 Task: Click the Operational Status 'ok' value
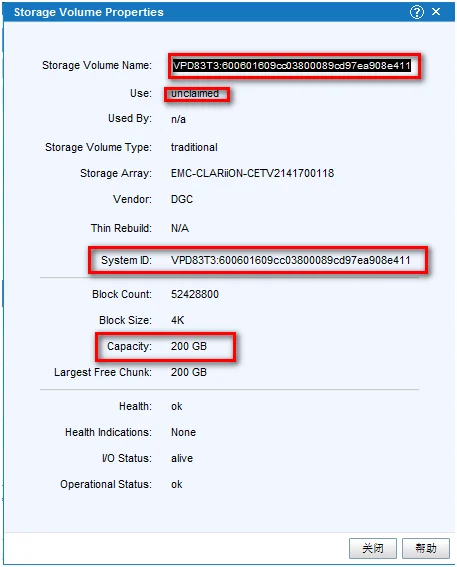[176, 484]
